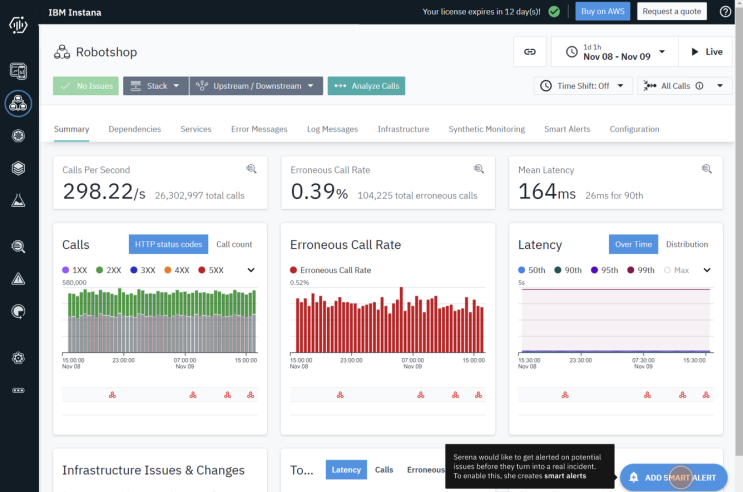Click the green license check icon
Screen dimensions: 743x492
(554, 11)
